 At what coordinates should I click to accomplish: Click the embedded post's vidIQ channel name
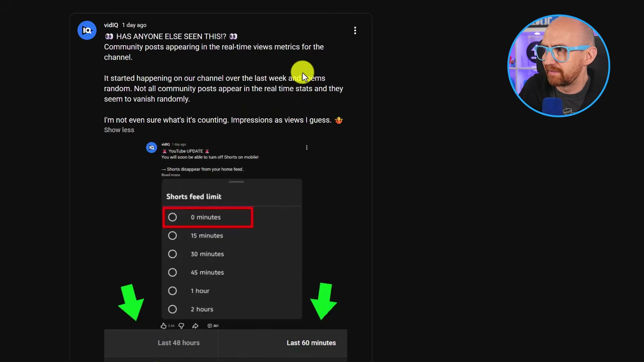(165, 144)
